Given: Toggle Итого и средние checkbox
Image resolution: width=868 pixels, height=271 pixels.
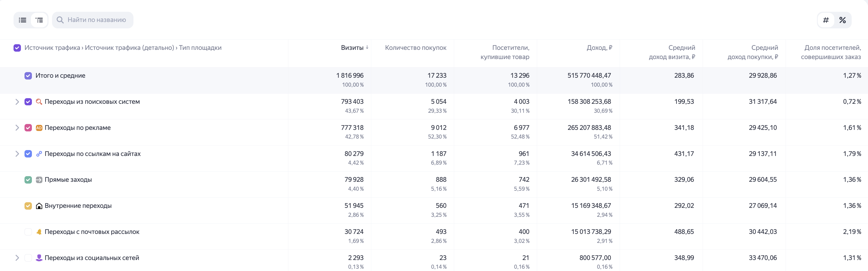Looking at the screenshot, I should tap(28, 76).
